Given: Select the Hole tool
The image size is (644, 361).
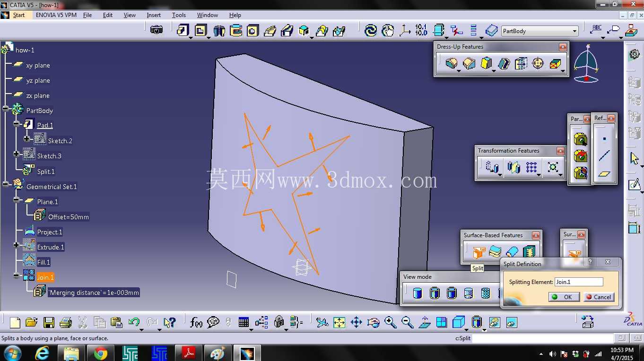Looking at the screenshot, I should pos(253,31).
